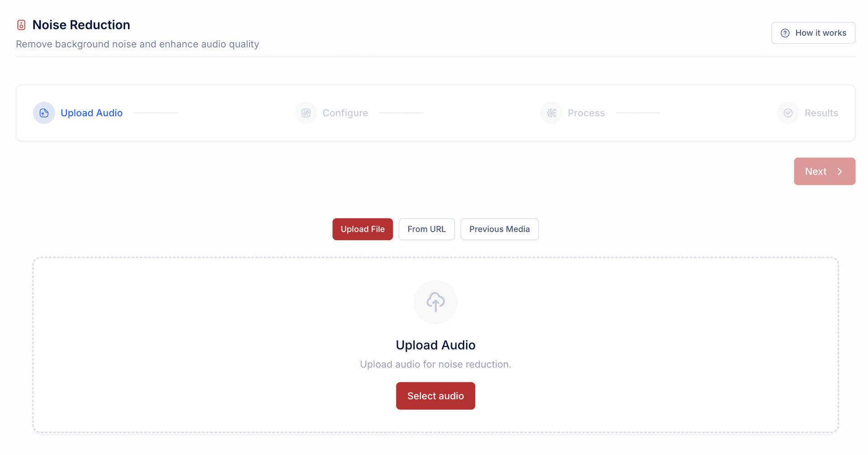Click the Noise Reduction speaker icon

[x=21, y=25]
